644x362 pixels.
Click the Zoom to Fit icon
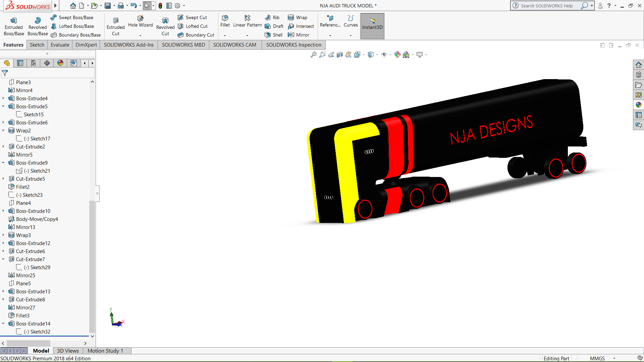(x=313, y=55)
